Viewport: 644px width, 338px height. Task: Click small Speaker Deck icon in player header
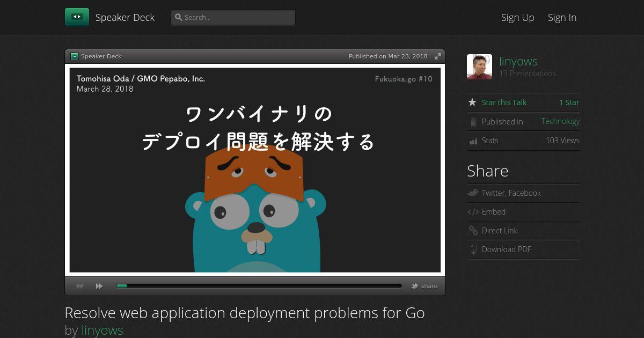click(x=75, y=56)
